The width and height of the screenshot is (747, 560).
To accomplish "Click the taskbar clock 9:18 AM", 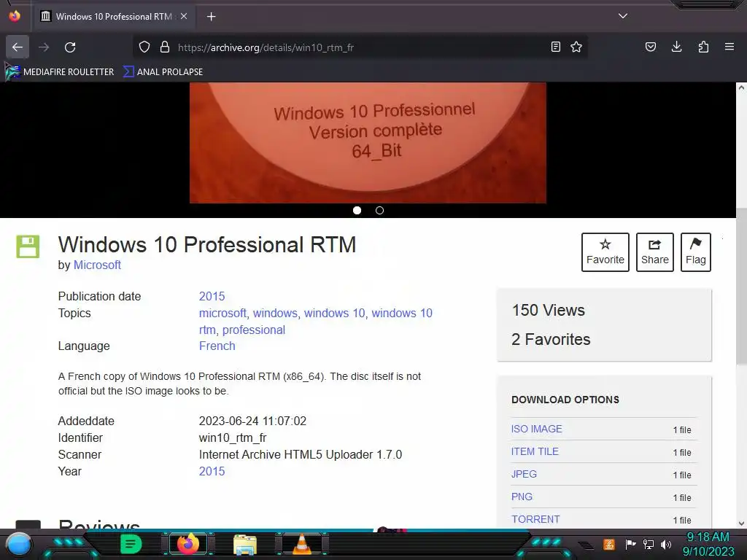I will pos(708,537).
